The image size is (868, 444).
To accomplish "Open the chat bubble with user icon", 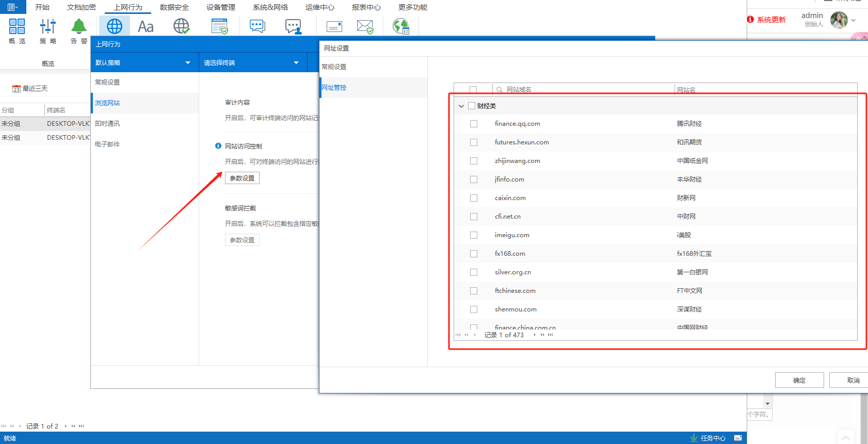I will point(293,26).
